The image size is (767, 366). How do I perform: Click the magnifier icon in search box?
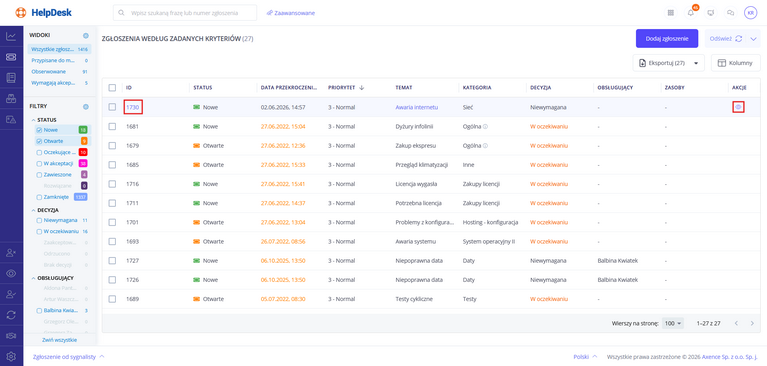click(x=121, y=13)
